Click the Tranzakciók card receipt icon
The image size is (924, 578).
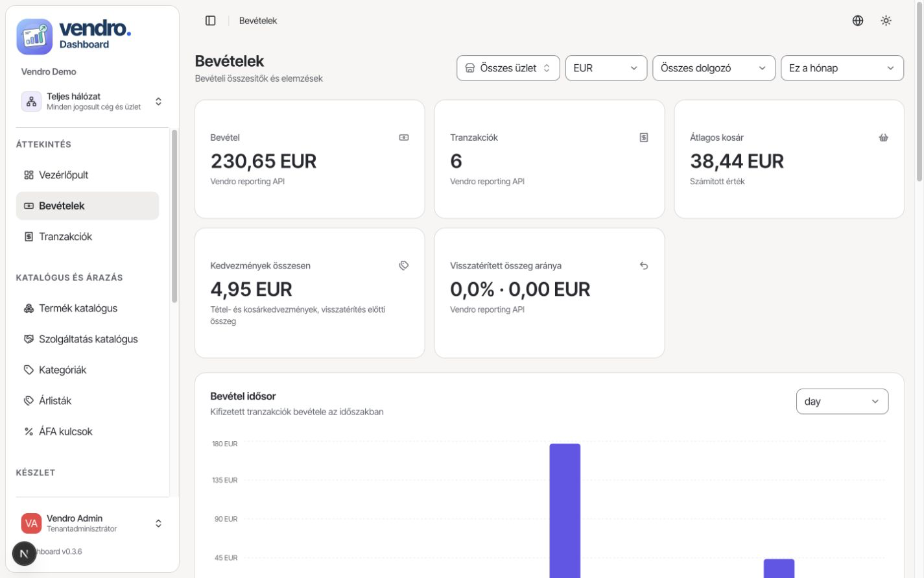[644, 138]
